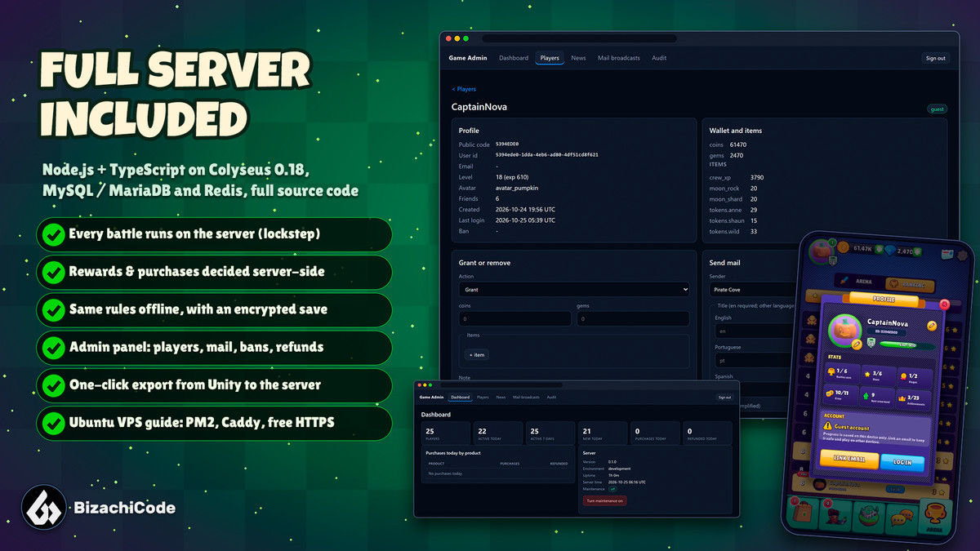Click the User id value 5394ede0-1dda-4eb6
Image resolution: width=980 pixels, height=551 pixels.
point(546,154)
